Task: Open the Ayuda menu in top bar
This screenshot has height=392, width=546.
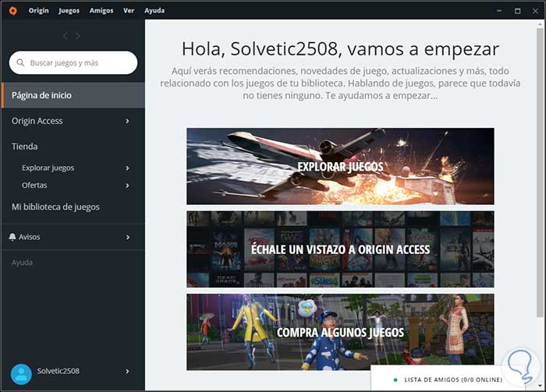Action: (x=154, y=10)
